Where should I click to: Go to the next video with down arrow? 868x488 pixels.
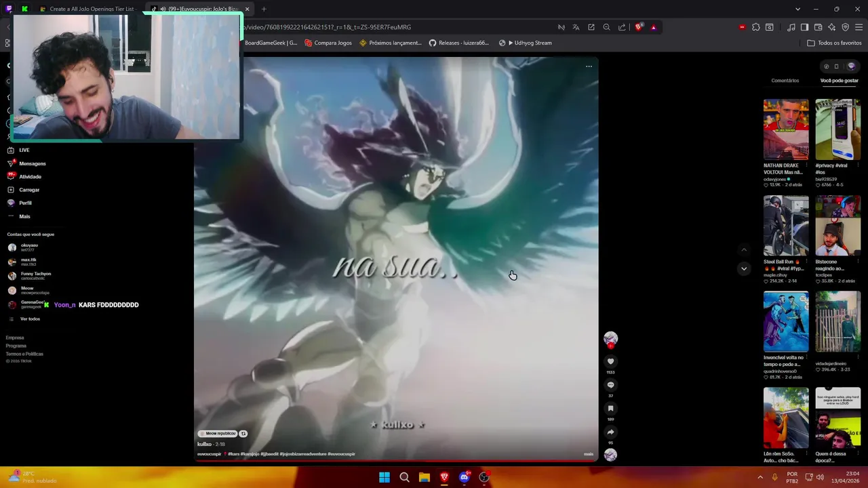[744, 268]
